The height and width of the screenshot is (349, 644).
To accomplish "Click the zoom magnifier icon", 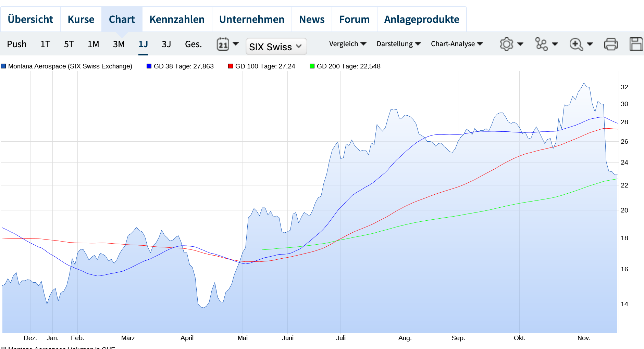I will pyautogui.click(x=576, y=44).
